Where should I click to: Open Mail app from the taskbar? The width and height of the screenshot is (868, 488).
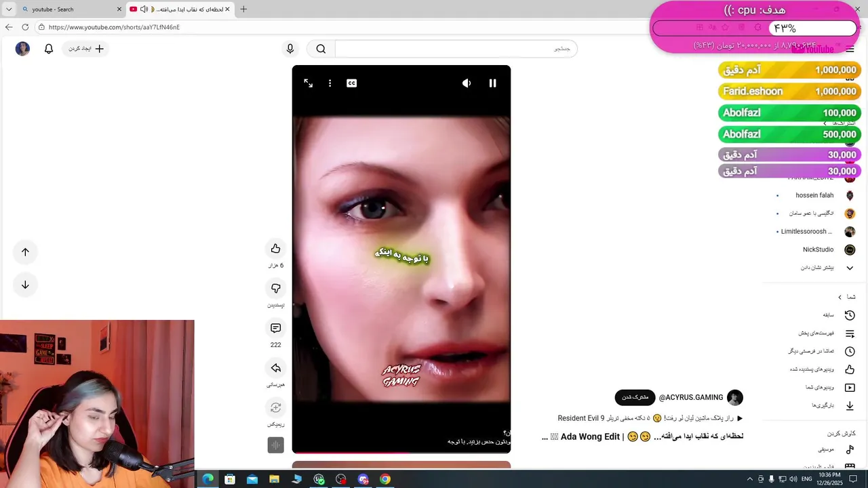pyautogui.click(x=252, y=479)
